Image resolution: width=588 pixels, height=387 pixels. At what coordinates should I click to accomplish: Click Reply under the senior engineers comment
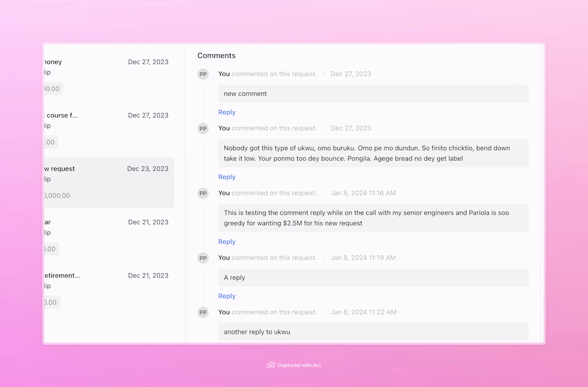pyautogui.click(x=227, y=242)
